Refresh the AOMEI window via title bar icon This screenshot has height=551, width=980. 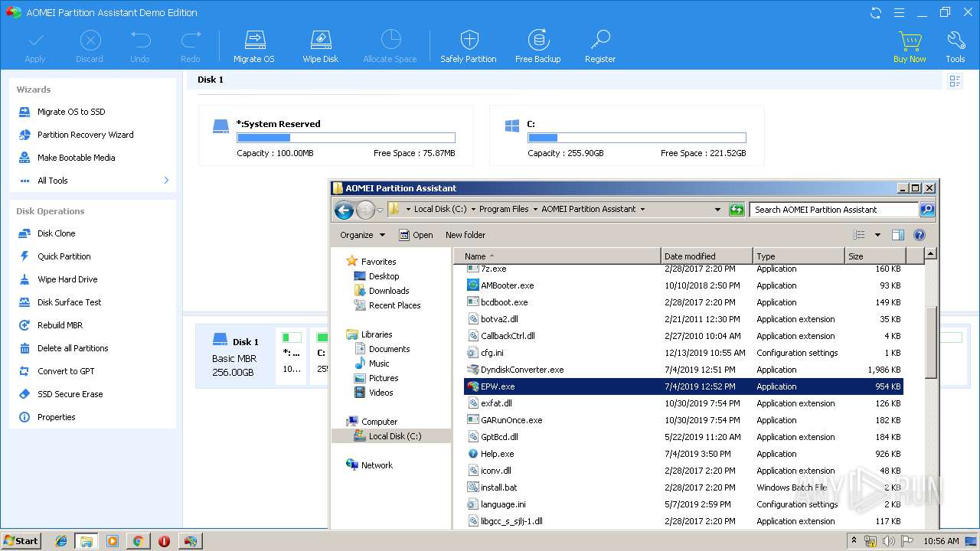pos(876,12)
